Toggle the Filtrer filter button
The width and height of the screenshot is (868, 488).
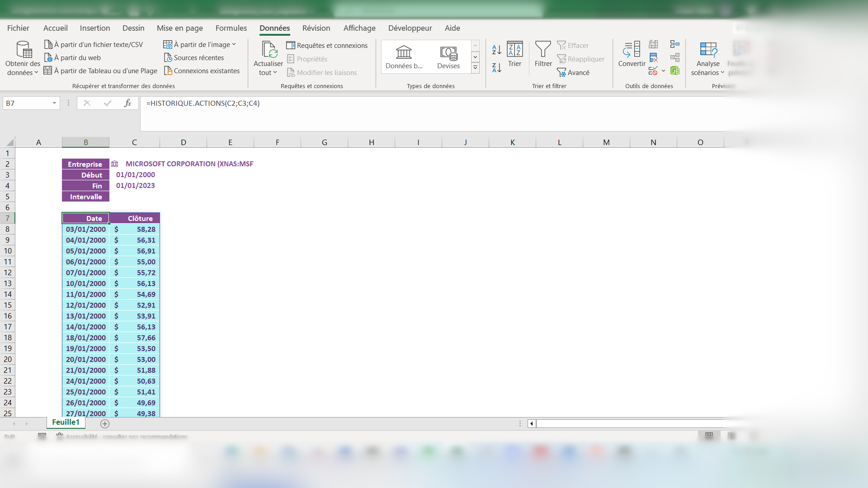(x=543, y=54)
